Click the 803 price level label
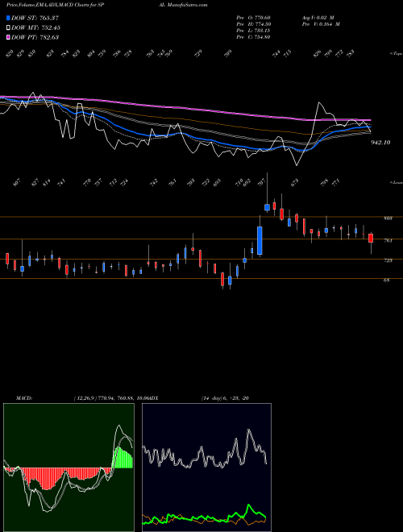This screenshot has height=532, width=403. (x=388, y=218)
